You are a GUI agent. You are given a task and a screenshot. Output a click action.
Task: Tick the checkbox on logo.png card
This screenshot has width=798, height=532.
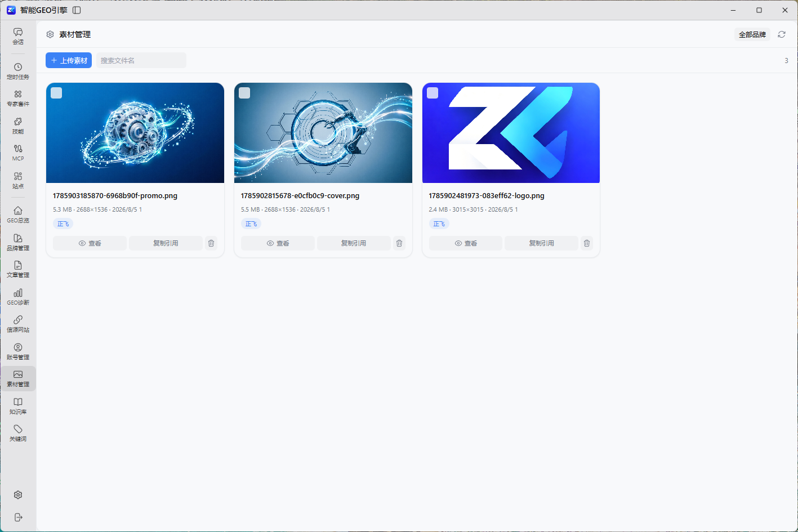pos(433,93)
